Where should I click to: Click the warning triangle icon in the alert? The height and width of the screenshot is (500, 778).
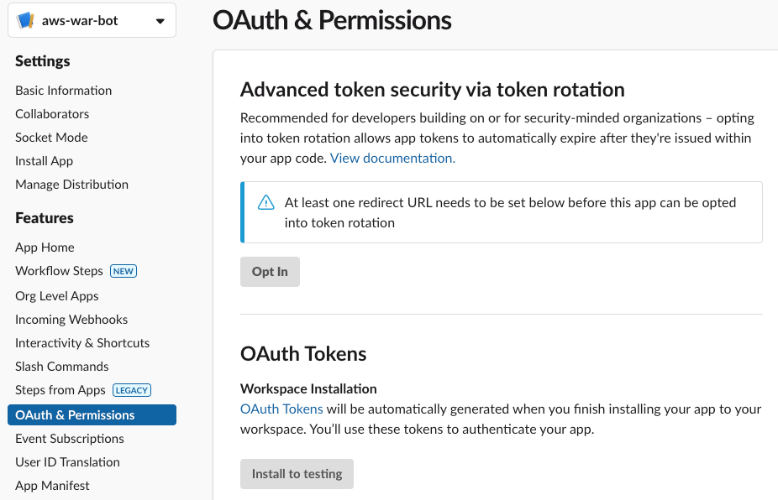[x=266, y=203]
